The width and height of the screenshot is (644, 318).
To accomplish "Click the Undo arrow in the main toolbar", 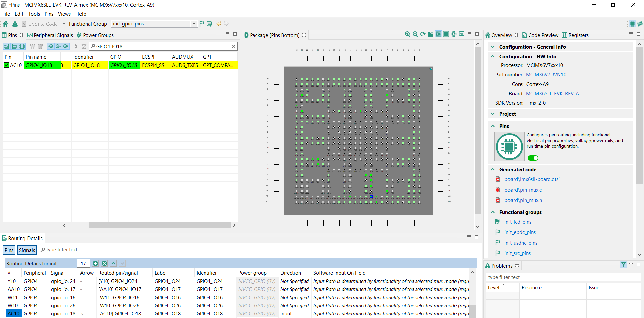I will pyautogui.click(x=219, y=23).
